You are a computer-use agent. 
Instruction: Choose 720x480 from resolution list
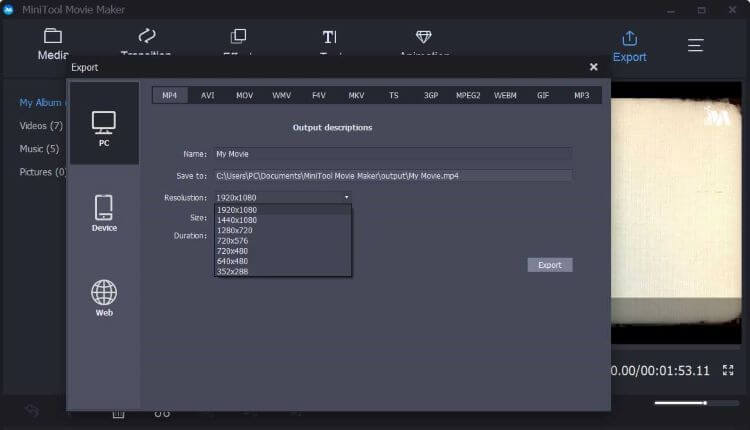pos(283,251)
